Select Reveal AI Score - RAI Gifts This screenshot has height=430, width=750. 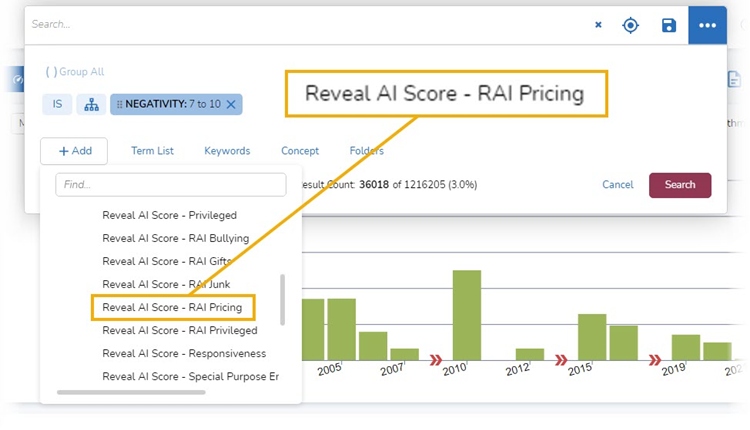166,261
